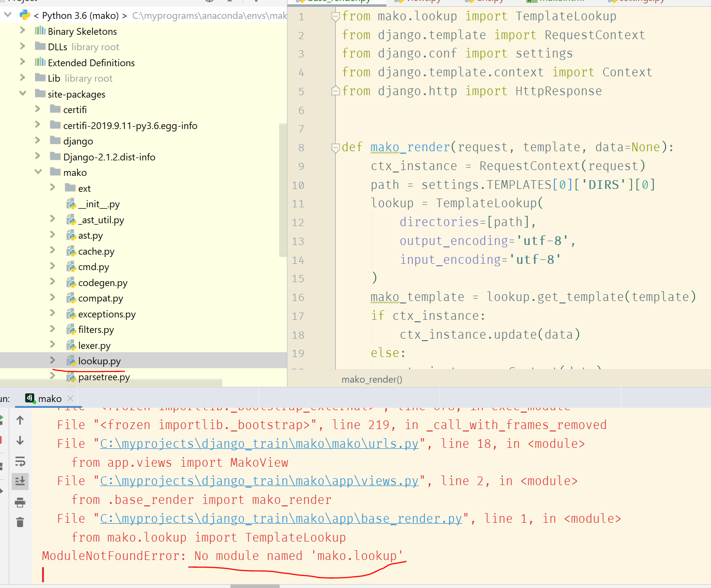The height and width of the screenshot is (588, 711).
Task: Click the lexer.py file icon
Action: coord(71,345)
